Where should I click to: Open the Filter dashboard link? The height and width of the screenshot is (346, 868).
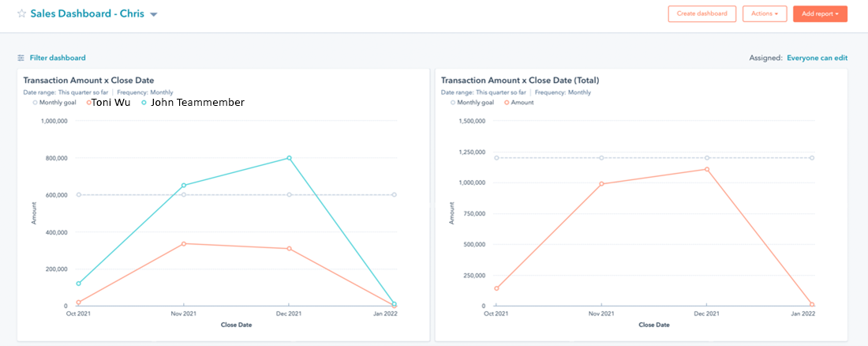tap(58, 58)
